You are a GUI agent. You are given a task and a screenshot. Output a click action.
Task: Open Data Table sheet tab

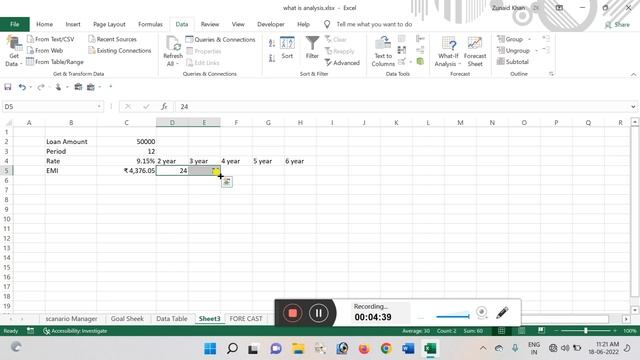(172, 319)
